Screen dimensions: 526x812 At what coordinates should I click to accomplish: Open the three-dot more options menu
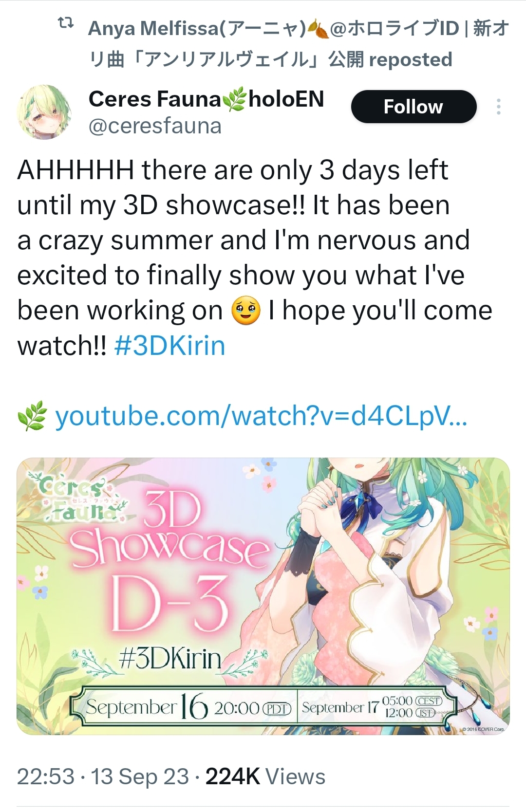[498, 107]
